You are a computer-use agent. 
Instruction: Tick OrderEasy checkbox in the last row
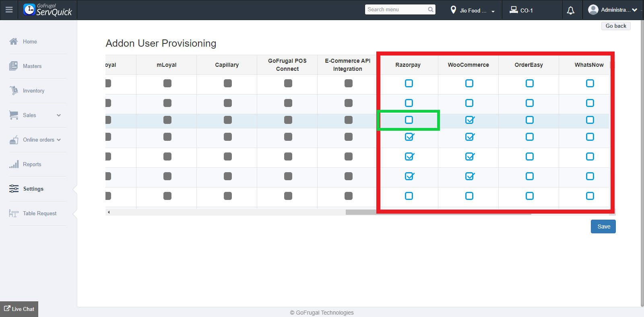click(530, 196)
